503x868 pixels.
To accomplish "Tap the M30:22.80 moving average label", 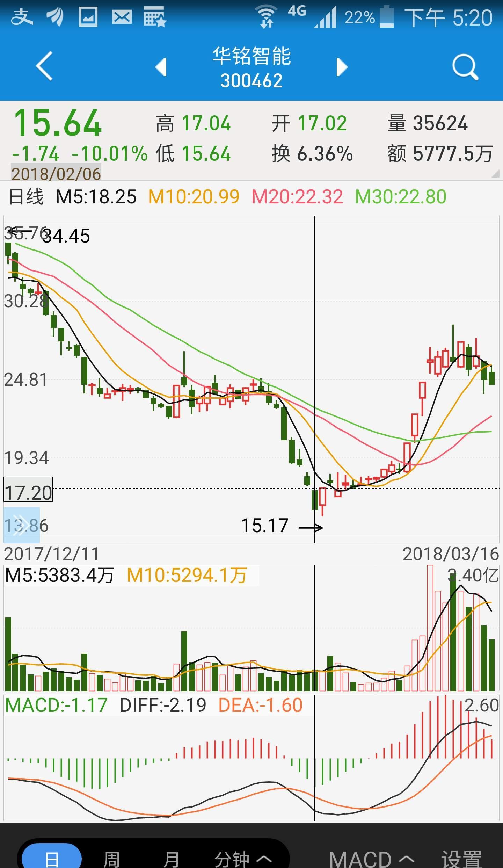I will point(401,197).
